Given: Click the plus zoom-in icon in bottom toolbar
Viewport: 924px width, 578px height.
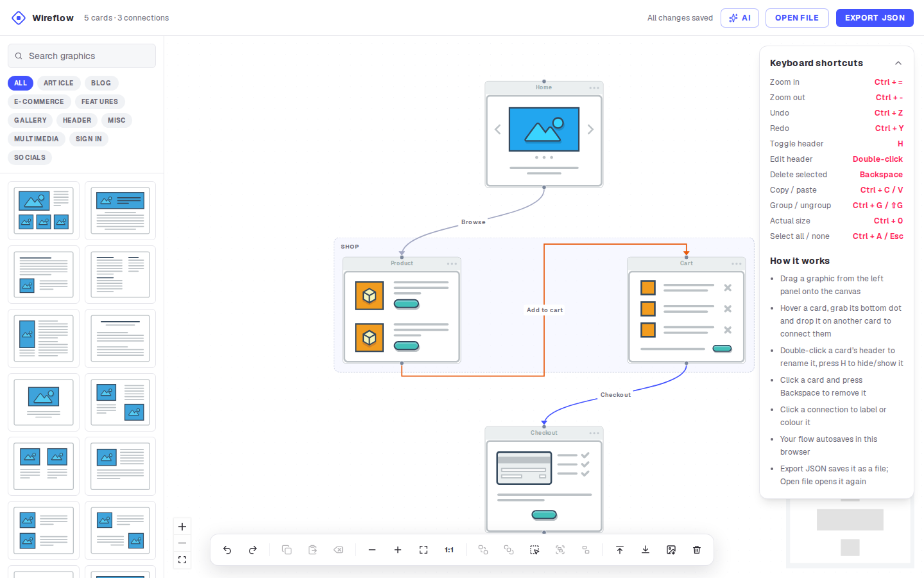Looking at the screenshot, I should click(398, 550).
